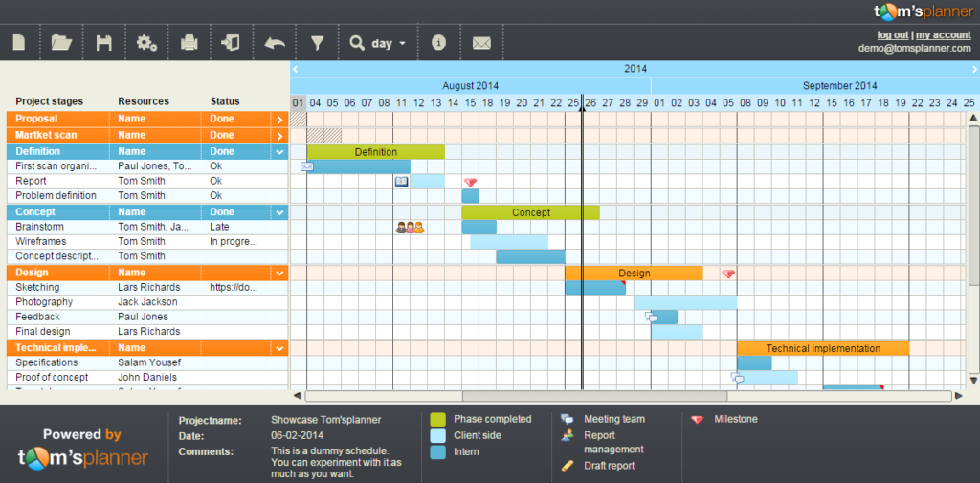Select the orange Design phase bar
Viewport: 980px width, 483px height.
pos(634,273)
